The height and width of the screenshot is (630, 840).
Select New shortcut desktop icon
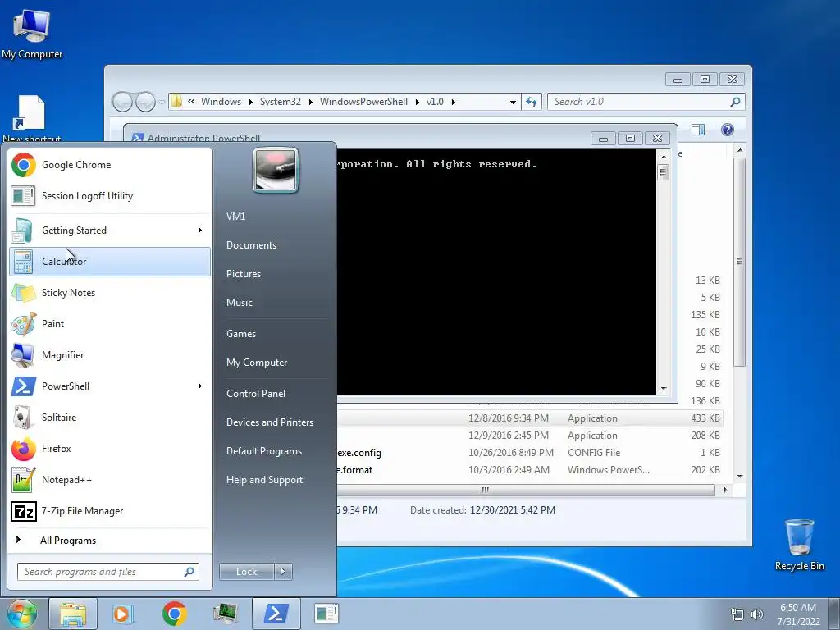(32, 118)
